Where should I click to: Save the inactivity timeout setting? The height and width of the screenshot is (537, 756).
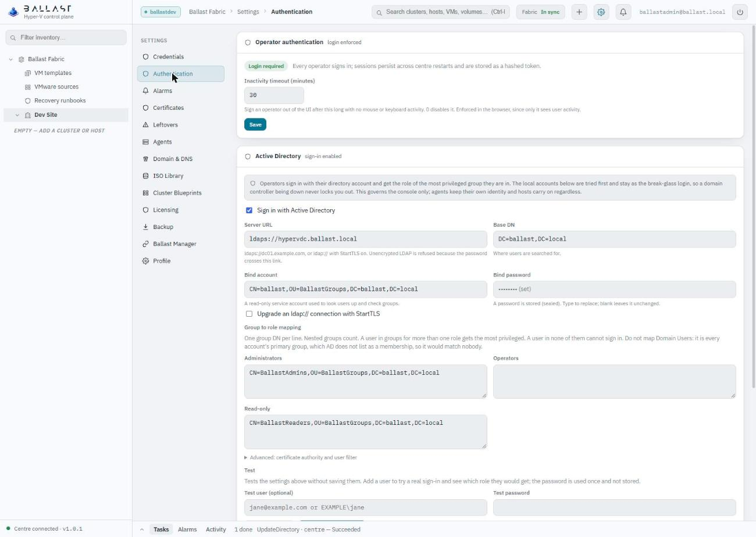(255, 124)
